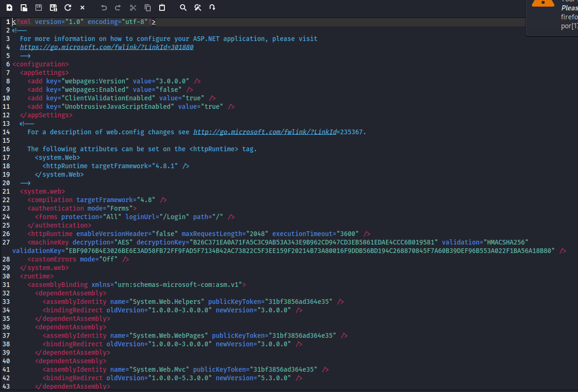578x392 pixels.
Task: Click the "urn:schemas-microsoft-com:asm.v1" namespace value
Action: 178,285
